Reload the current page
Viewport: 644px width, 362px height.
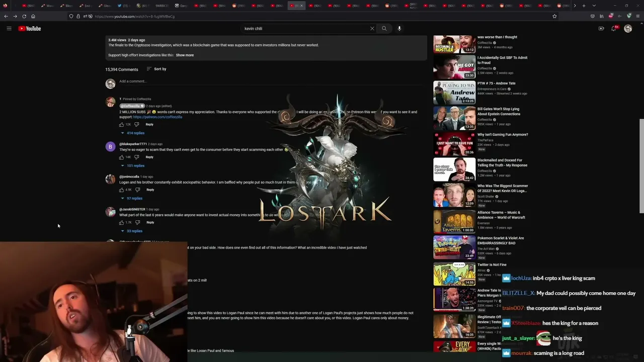point(24,16)
